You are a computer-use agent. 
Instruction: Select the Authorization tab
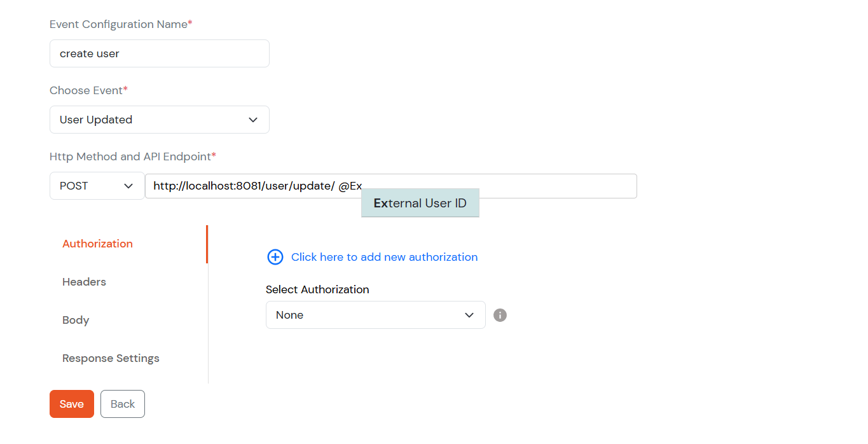coord(97,244)
